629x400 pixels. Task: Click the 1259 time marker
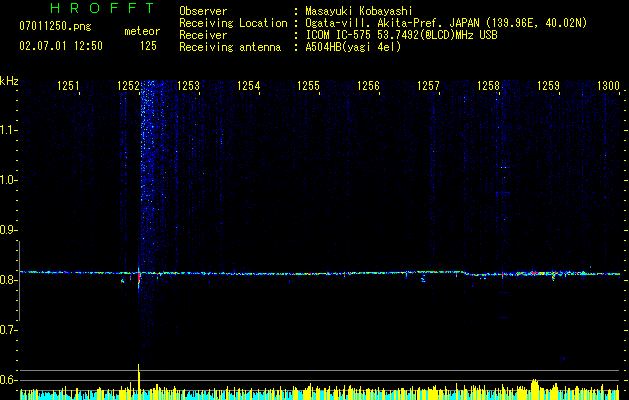[548, 86]
